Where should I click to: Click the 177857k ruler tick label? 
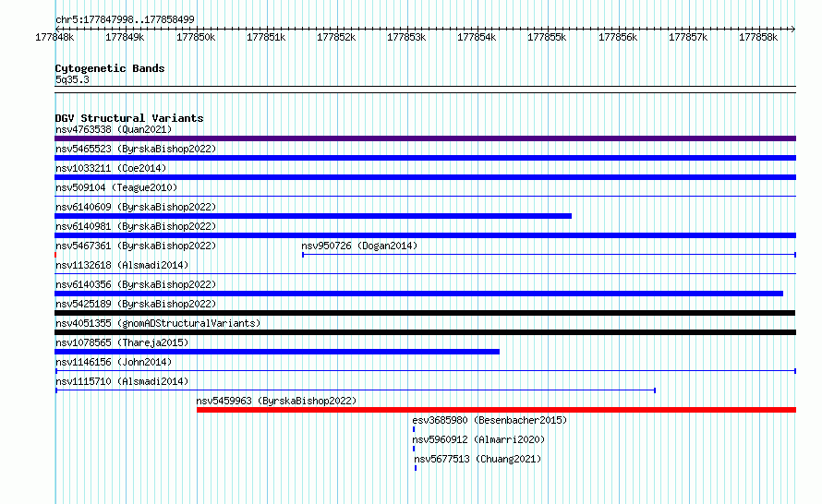click(688, 37)
